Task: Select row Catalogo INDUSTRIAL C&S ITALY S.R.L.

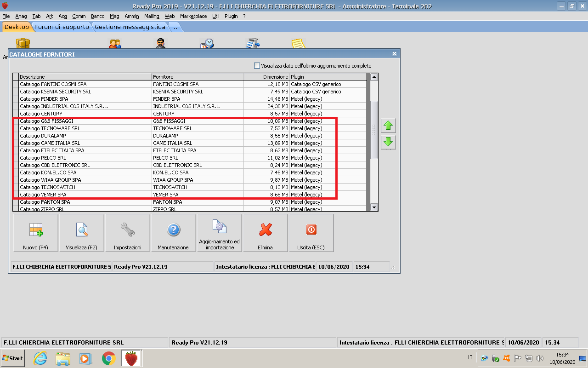Action: (x=190, y=106)
